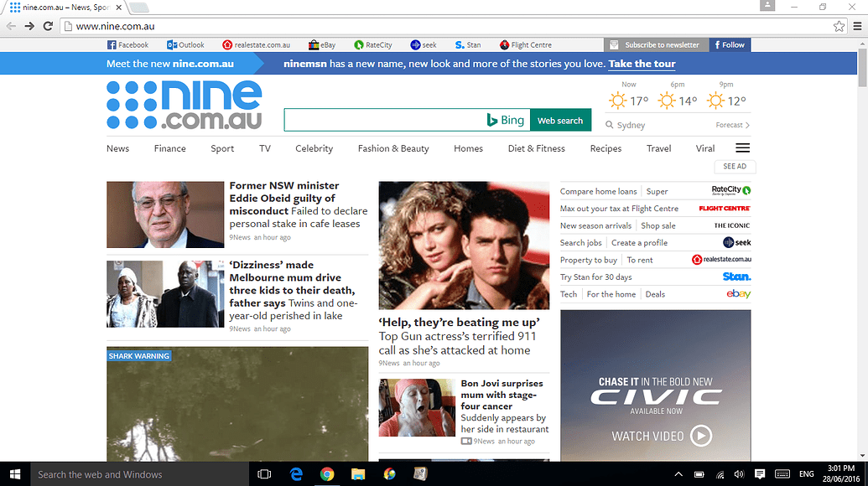Click the seek logo beside Search jobs
Screen dimensions: 868x486
(x=737, y=242)
